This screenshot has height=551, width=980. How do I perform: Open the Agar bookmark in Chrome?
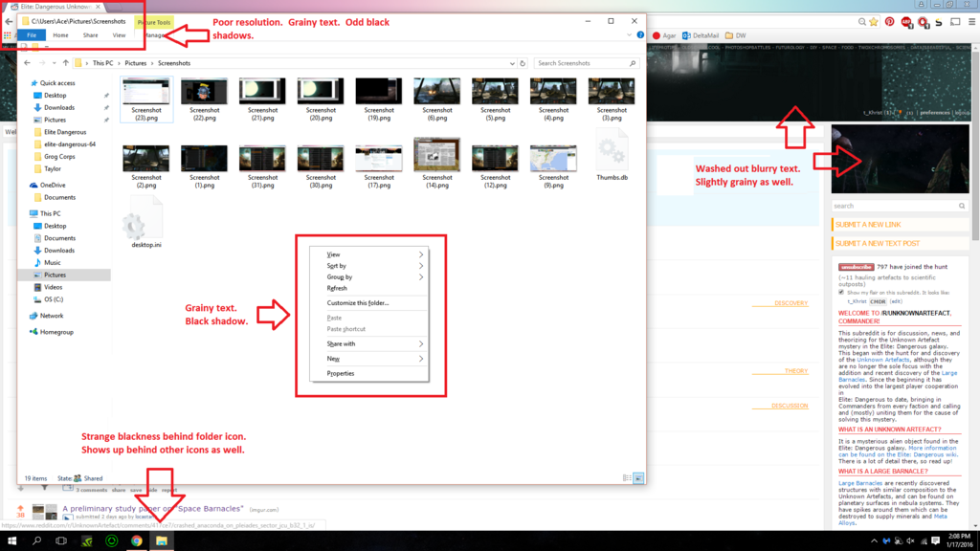(664, 35)
